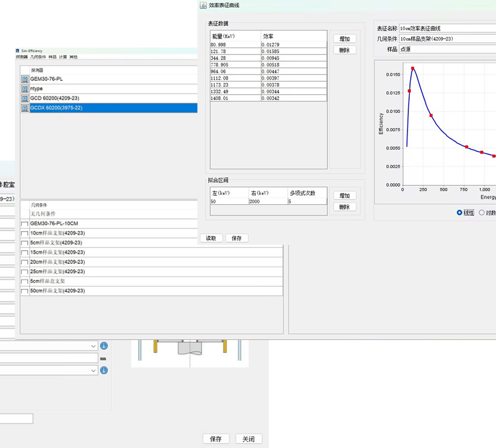
Task: Click the 读取 button
Action: tap(211, 238)
